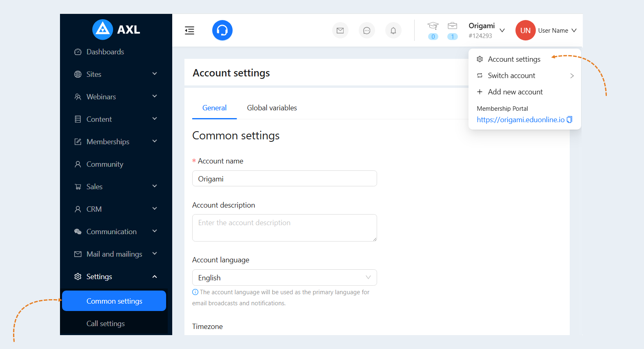Viewport: 644px width, 349px height.
Task: Open the mail envelope icon in header
Action: click(x=340, y=30)
